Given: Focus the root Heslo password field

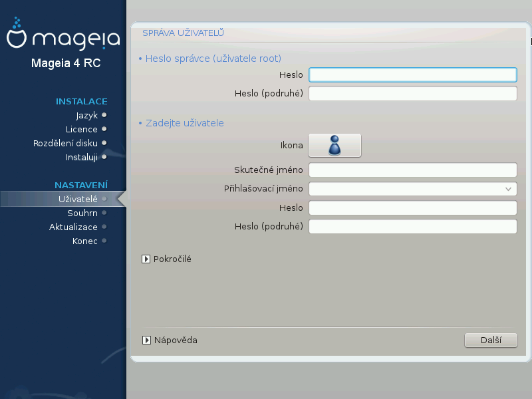Looking at the screenshot, I should (413, 74).
